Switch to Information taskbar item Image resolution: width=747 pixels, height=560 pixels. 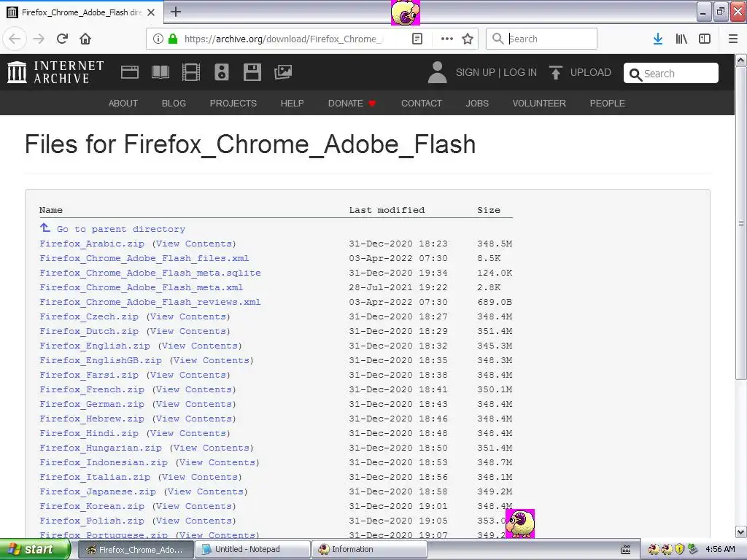pyautogui.click(x=370, y=550)
